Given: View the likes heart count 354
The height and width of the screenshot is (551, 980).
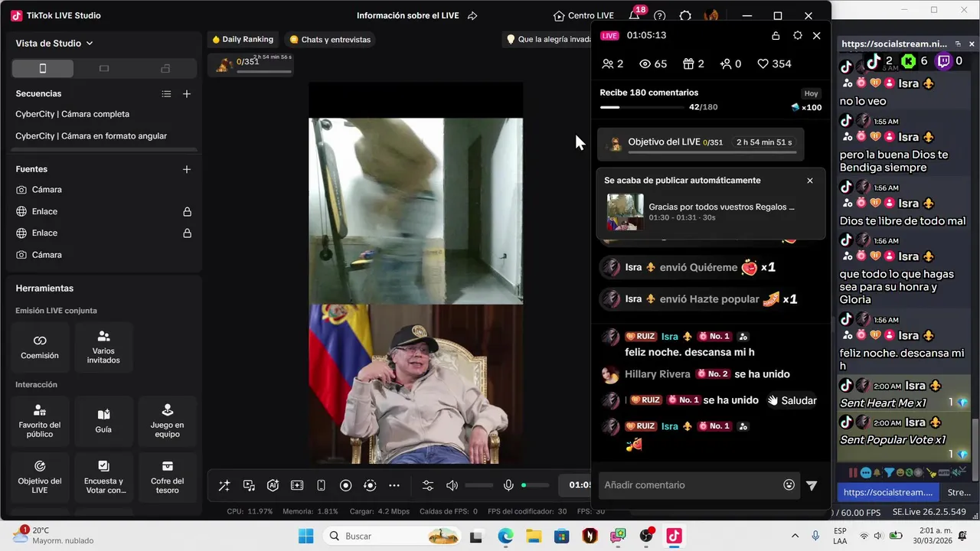Looking at the screenshot, I should tap(774, 64).
